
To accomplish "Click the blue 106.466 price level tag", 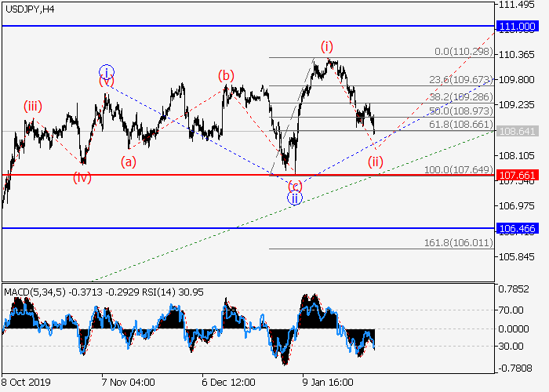I will [x=517, y=228].
